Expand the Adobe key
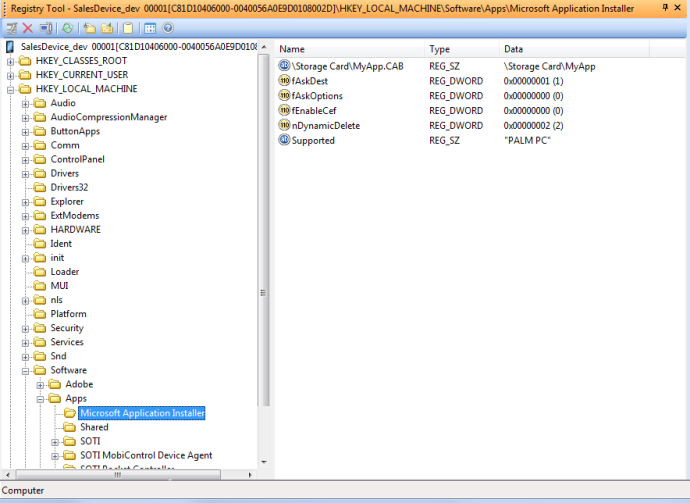This screenshot has width=690, height=503. tap(40, 385)
